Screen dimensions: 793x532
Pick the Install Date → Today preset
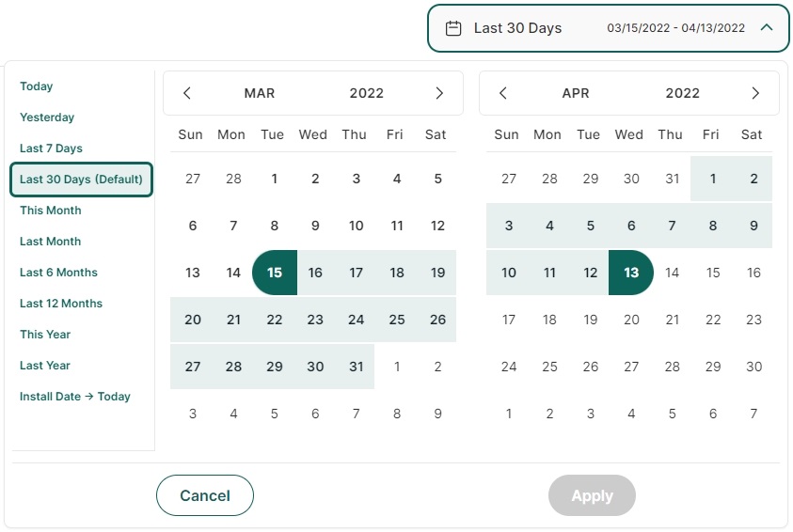click(x=75, y=397)
